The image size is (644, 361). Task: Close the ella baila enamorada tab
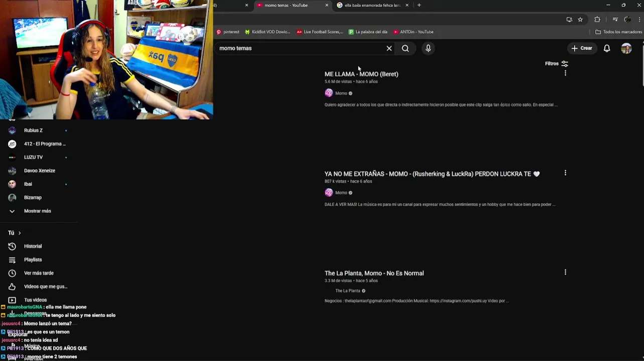(x=407, y=5)
